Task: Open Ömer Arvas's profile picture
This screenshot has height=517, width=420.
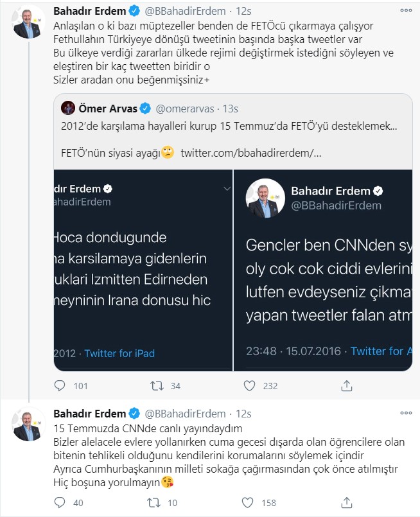Action: coord(69,107)
